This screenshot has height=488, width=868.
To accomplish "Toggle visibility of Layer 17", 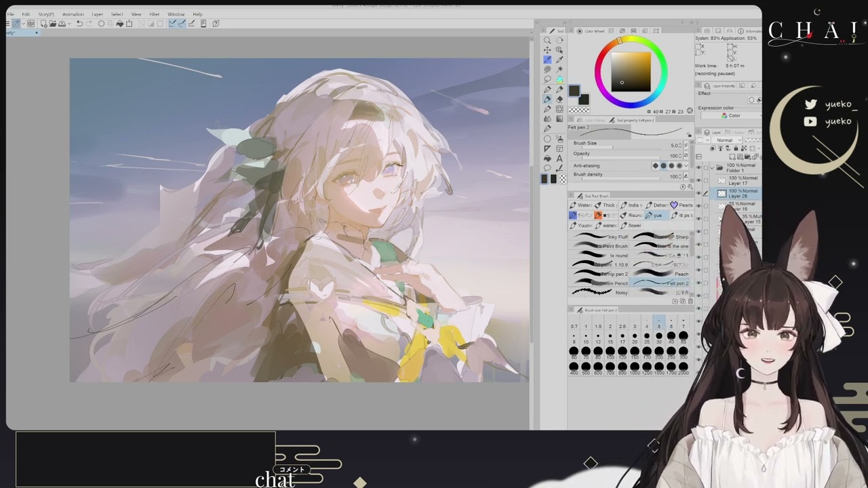I will tap(698, 181).
